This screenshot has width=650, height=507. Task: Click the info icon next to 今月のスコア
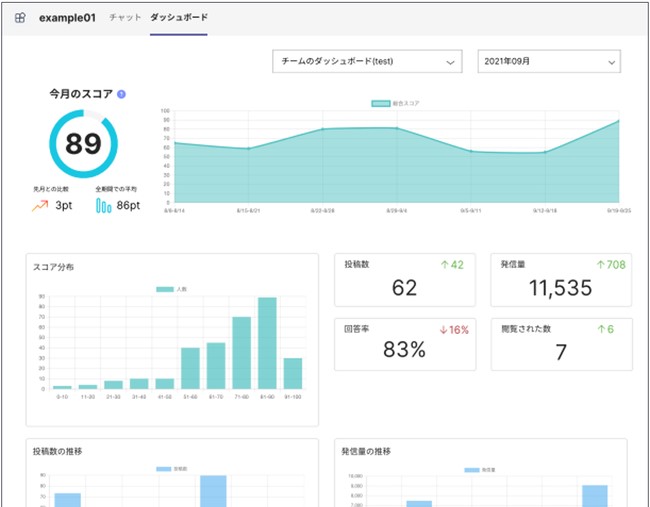click(121, 95)
